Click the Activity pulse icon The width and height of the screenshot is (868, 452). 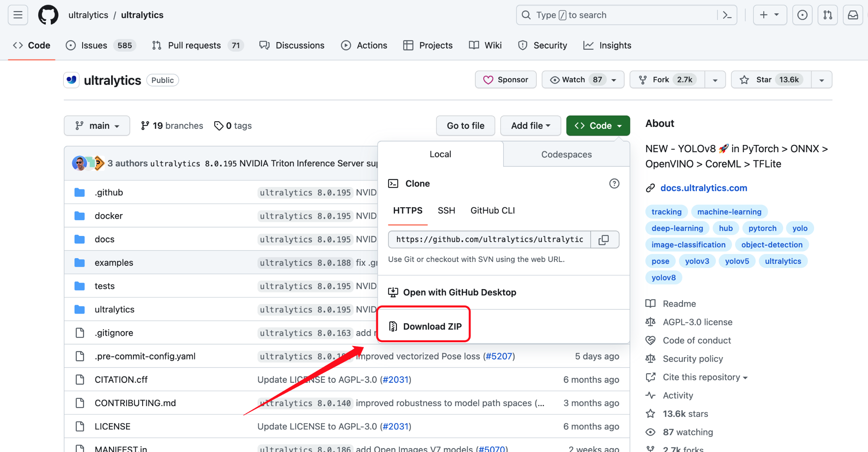point(650,395)
